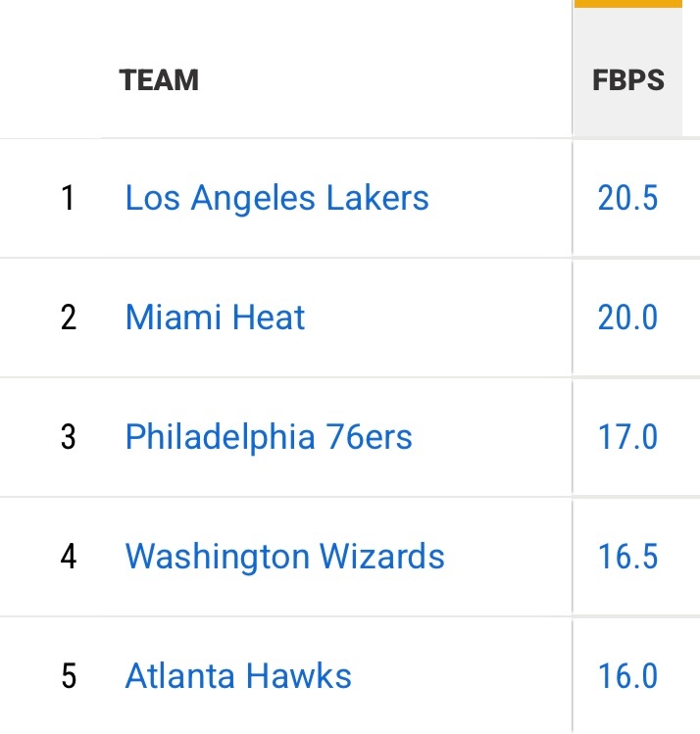Click rank number 1 in the table
The width and height of the screenshot is (700, 734).
coord(68,198)
